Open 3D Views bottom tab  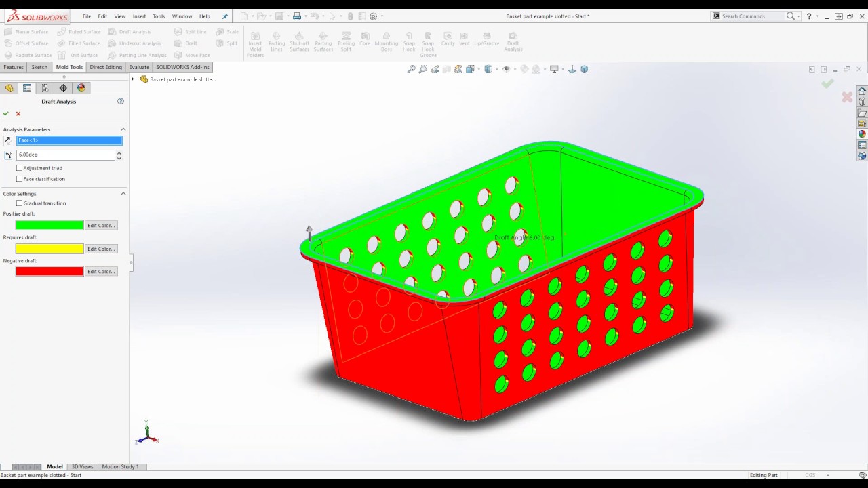click(83, 467)
